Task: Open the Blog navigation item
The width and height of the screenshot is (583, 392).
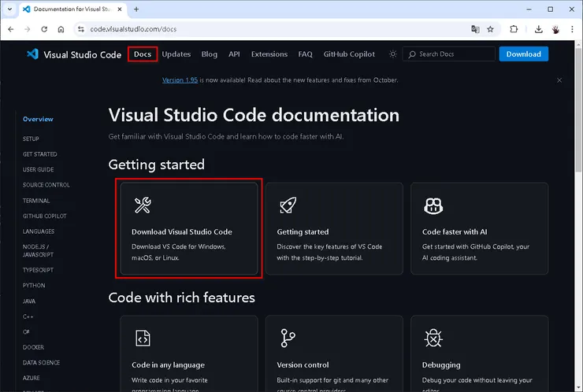Action: pyautogui.click(x=210, y=54)
